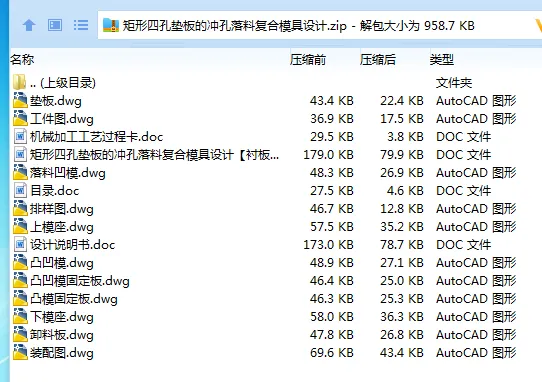Click the icon of 排样图.dwg
Viewport: 542px width, 382px height.
(20, 208)
